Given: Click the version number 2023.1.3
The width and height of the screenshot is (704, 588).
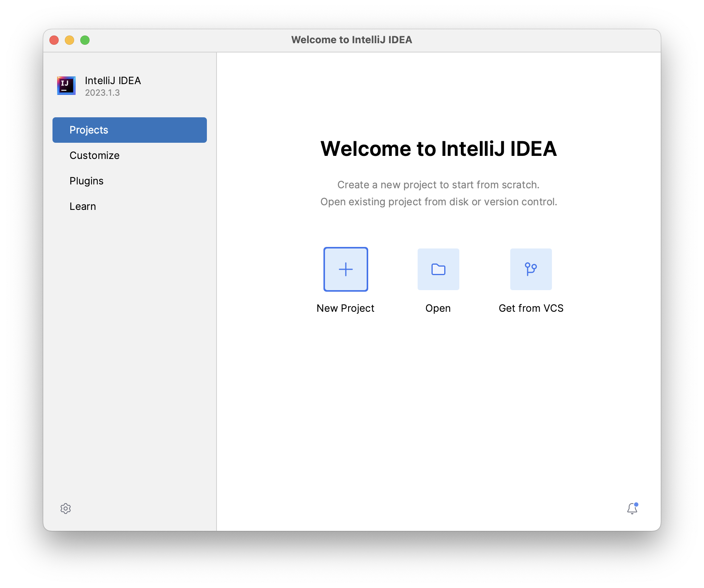Looking at the screenshot, I should [102, 93].
